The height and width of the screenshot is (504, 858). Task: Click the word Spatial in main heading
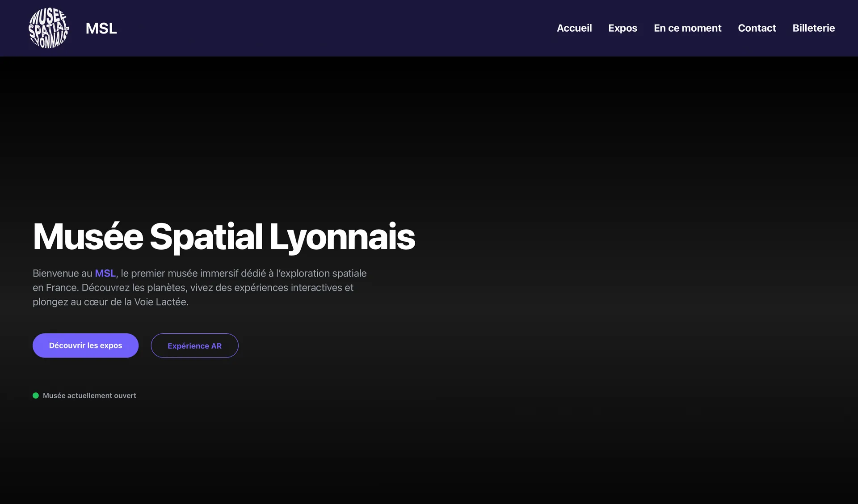click(206, 237)
